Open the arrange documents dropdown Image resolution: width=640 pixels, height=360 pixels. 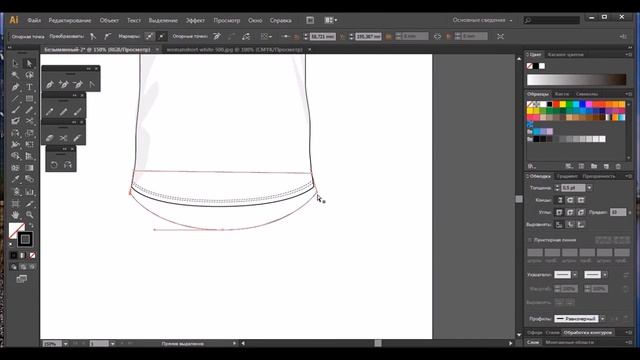click(331, 20)
